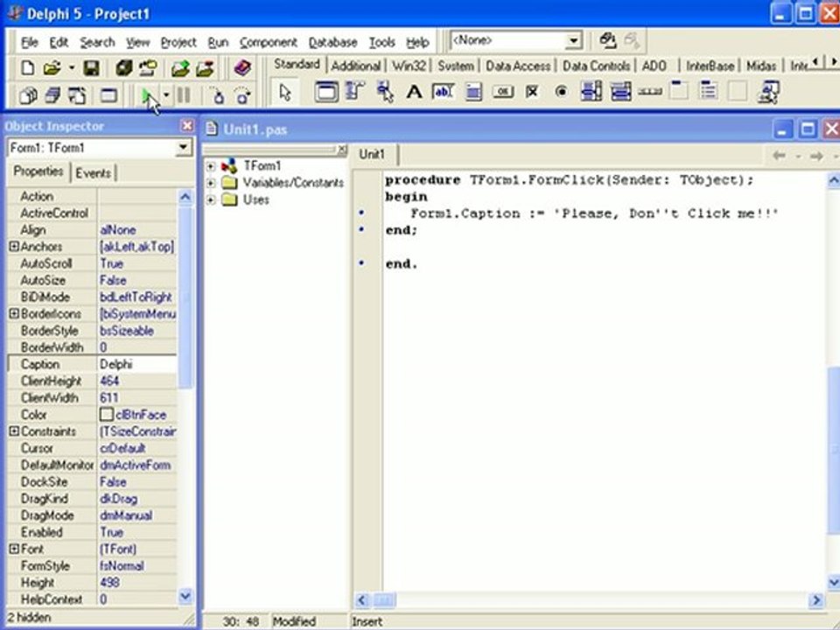The image size is (840, 630).
Task: Open the dropdown arrow next to Open icon
Action: pos(71,68)
